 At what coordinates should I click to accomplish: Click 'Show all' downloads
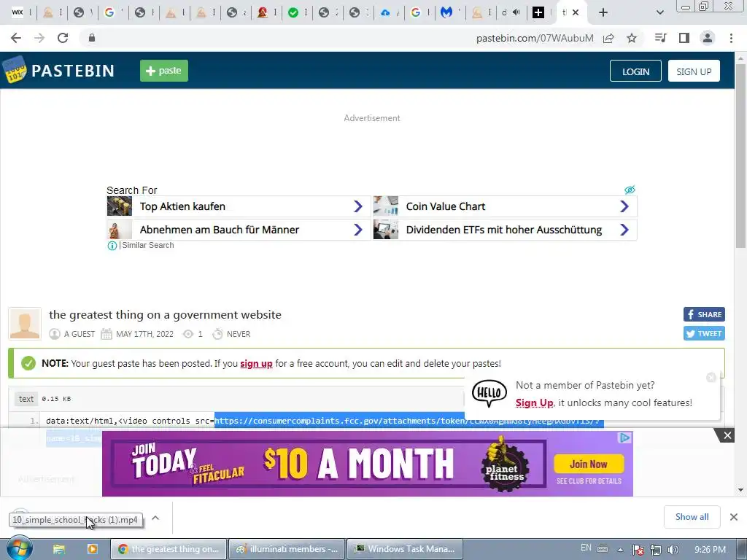click(692, 517)
